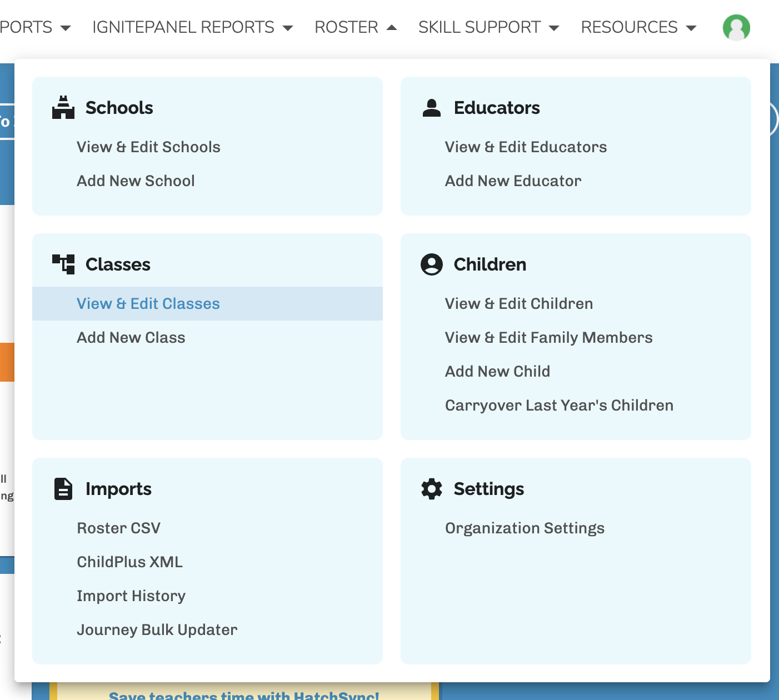779x700 pixels.
Task: Open View & Edit Family Members
Action: point(548,338)
